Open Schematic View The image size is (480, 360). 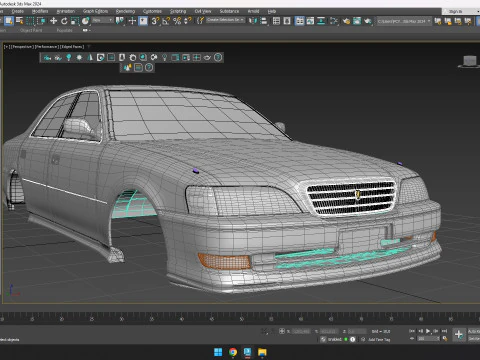pyautogui.click(x=321, y=21)
